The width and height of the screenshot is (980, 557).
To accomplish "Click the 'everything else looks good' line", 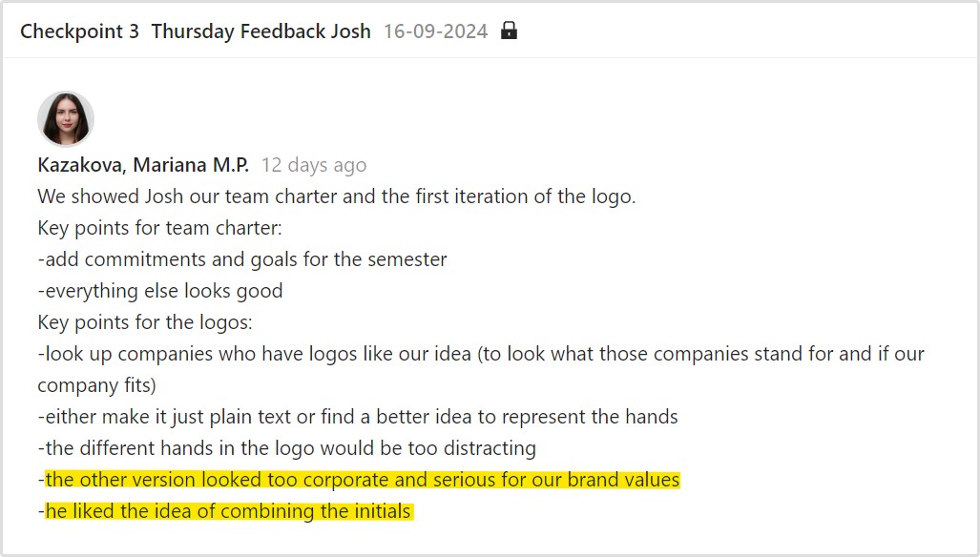I will [160, 291].
